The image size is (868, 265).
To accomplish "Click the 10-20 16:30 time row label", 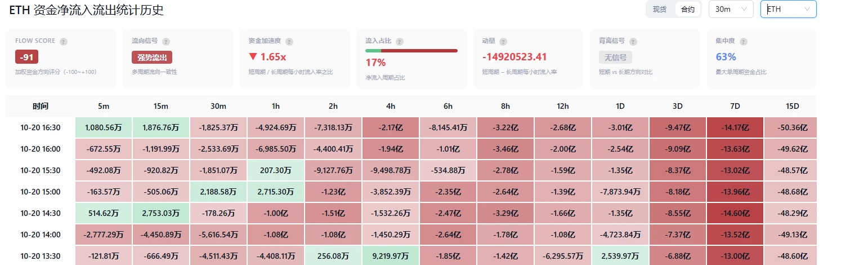I will (41, 127).
